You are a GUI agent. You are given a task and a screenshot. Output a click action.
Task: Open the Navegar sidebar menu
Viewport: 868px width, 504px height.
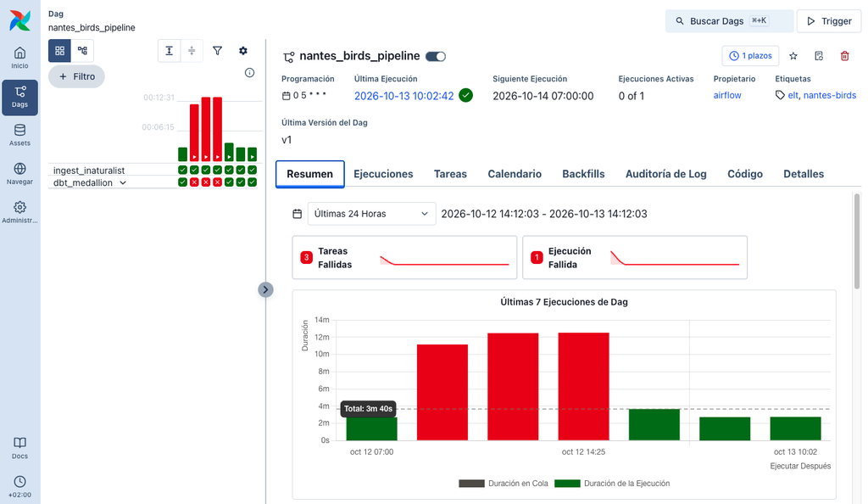[x=20, y=175]
